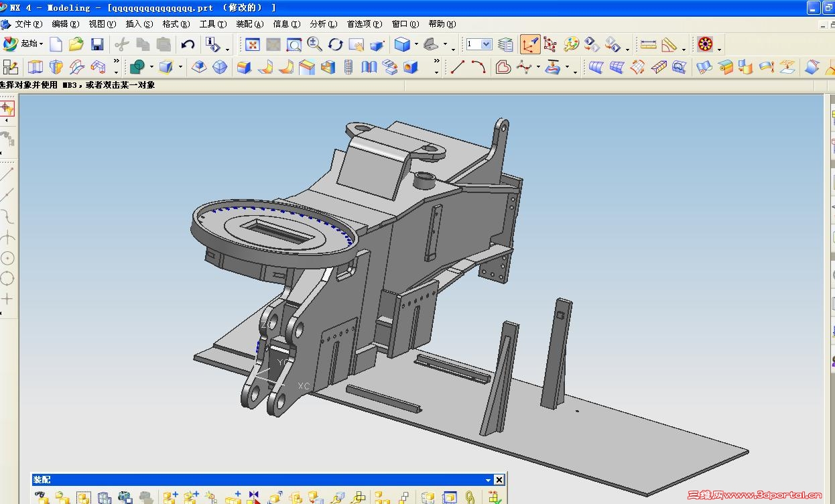Viewport: 835px width, 504px height.
Task: Click the Undo arrow icon
Action: click(x=188, y=45)
